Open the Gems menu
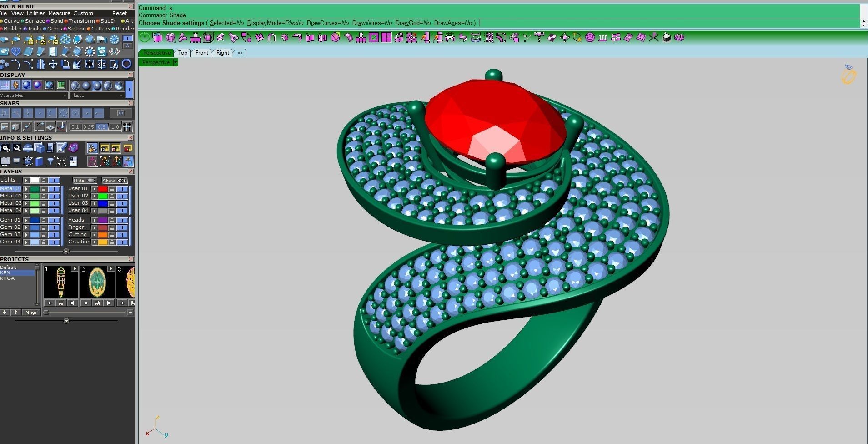The image size is (868, 444). pyautogui.click(x=55, y=29)
